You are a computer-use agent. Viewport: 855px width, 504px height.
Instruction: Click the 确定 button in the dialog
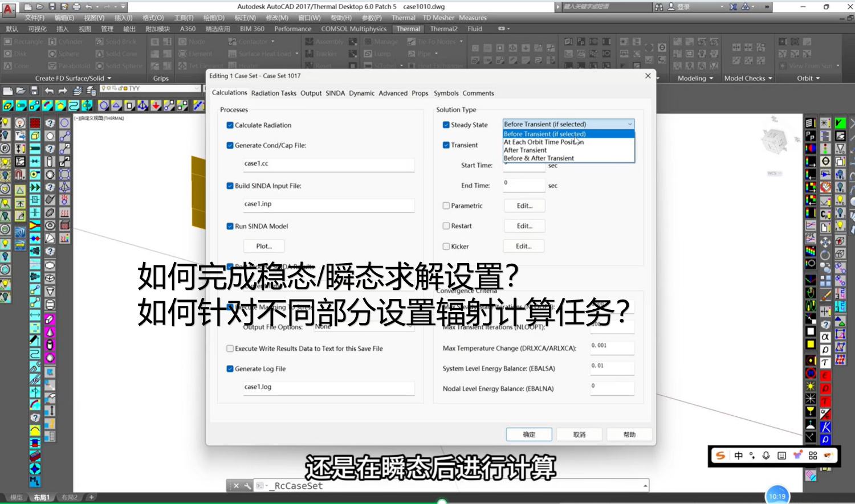(529, 435)
